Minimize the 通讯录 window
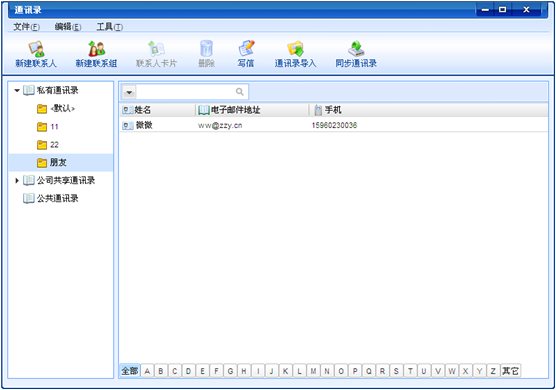Screen dimensions: 556x390 [485, 10]
